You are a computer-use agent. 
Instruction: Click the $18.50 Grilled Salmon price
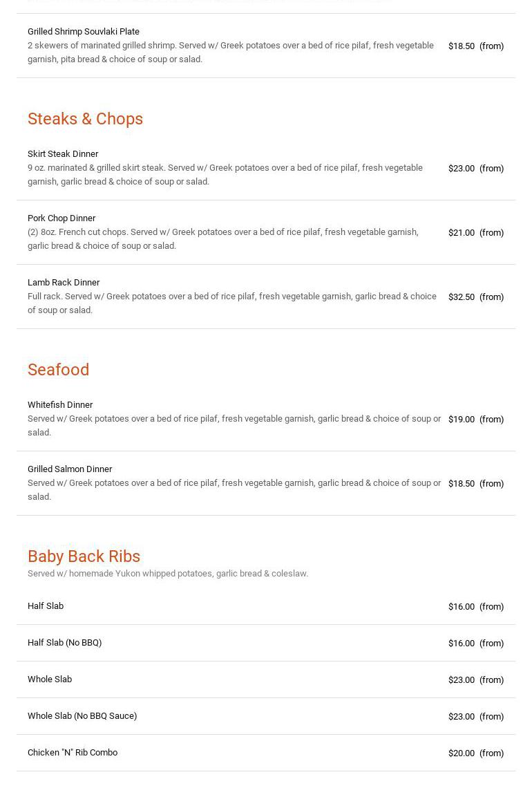point(462,484)
